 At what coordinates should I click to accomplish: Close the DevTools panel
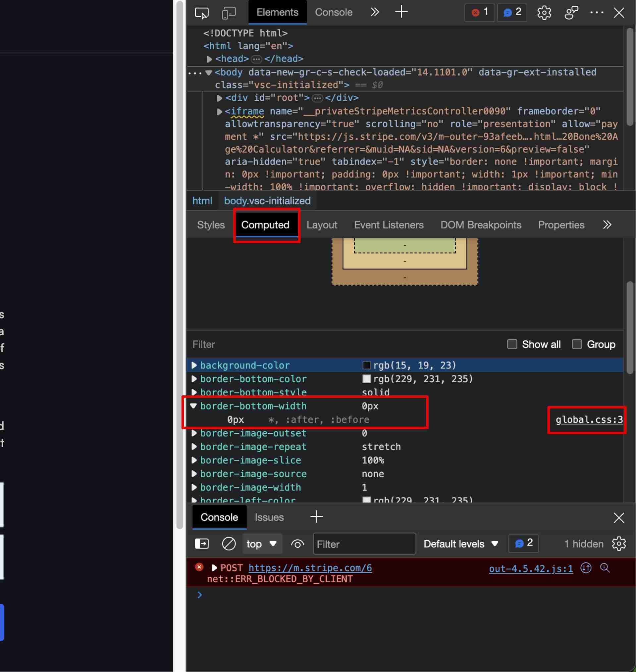(619, 13)
